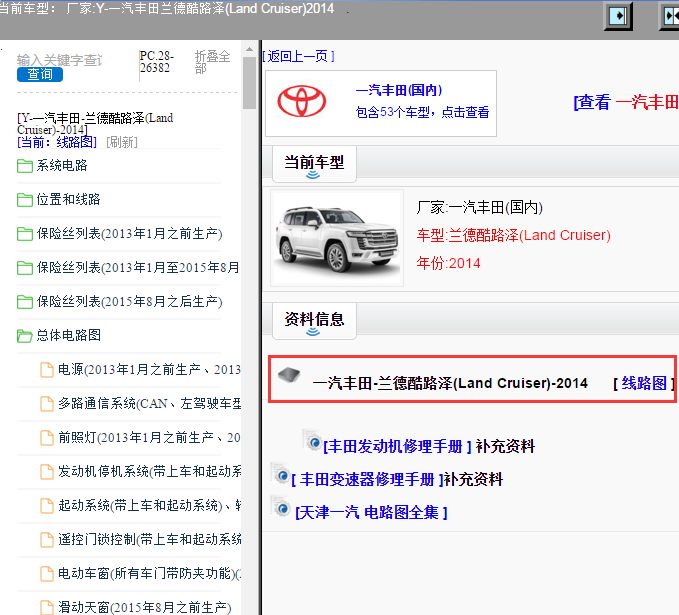Click document icon beside 电源(2013年1月之前生产
The image size is (679, 615).
click(x=47, y=370)
